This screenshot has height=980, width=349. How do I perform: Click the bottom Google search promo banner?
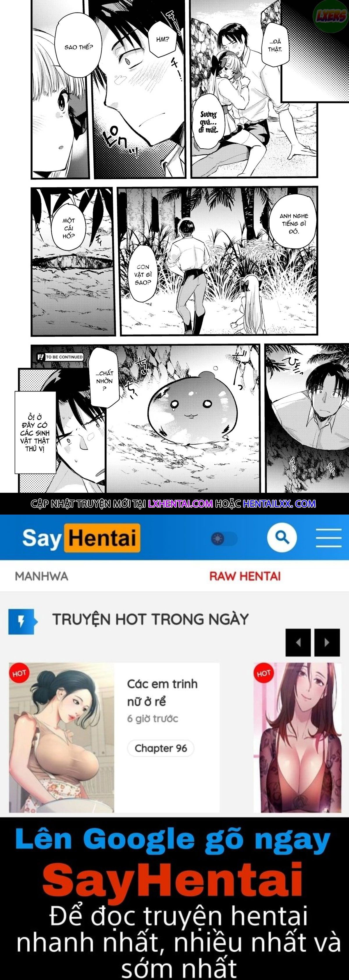(x=174, y=899)
